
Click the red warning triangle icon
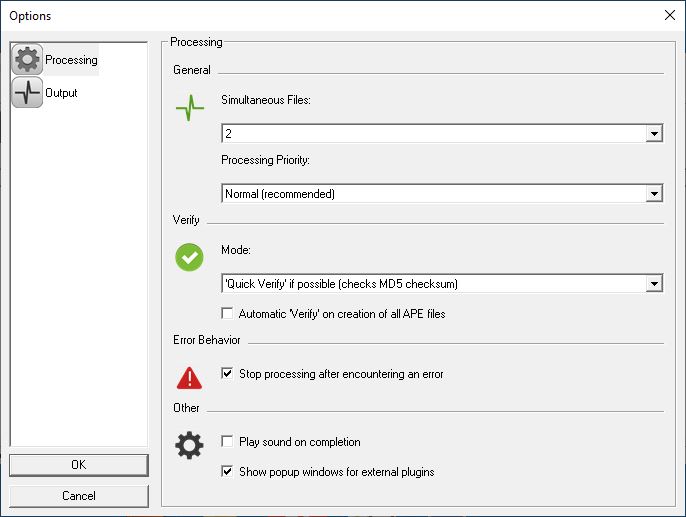(x=189, y=378)
